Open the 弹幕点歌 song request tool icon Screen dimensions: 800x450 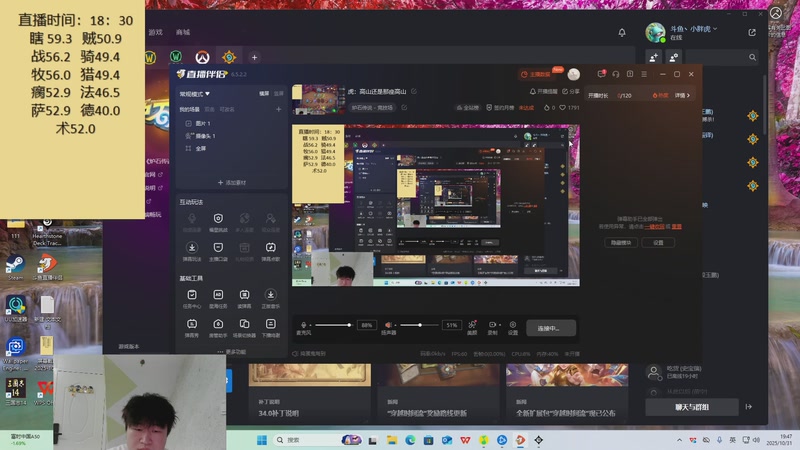[270, 248]
